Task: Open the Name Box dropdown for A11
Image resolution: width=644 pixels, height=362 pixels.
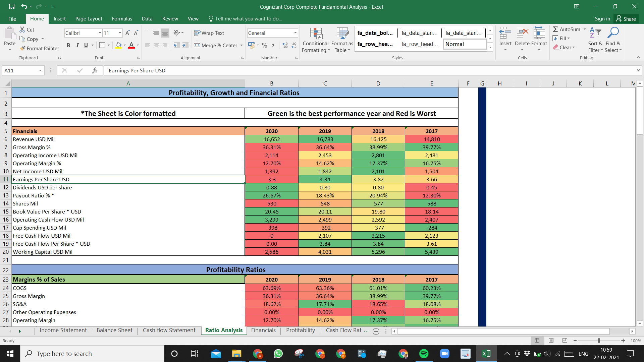Action: 40,70
